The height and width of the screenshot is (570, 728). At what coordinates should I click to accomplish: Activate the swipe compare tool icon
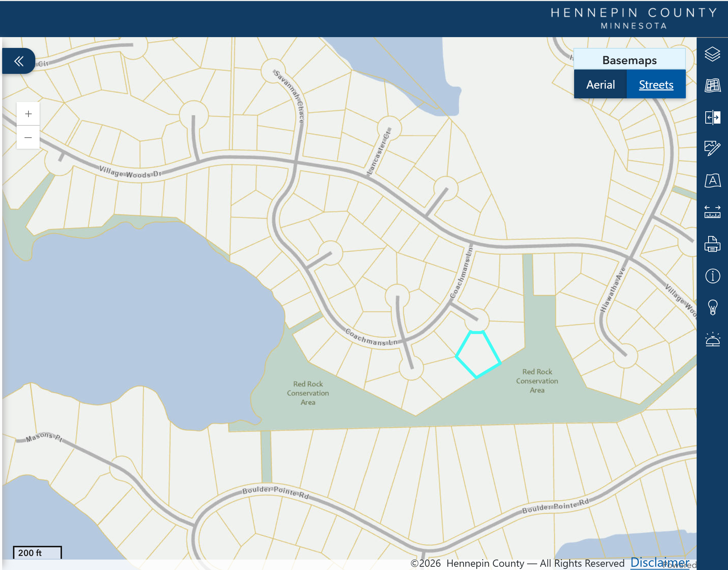click(713, 117)
